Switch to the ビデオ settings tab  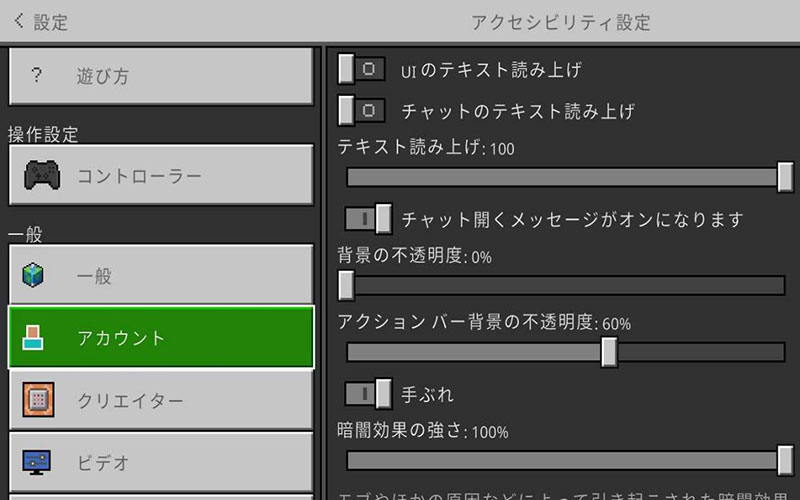point(160,463)
